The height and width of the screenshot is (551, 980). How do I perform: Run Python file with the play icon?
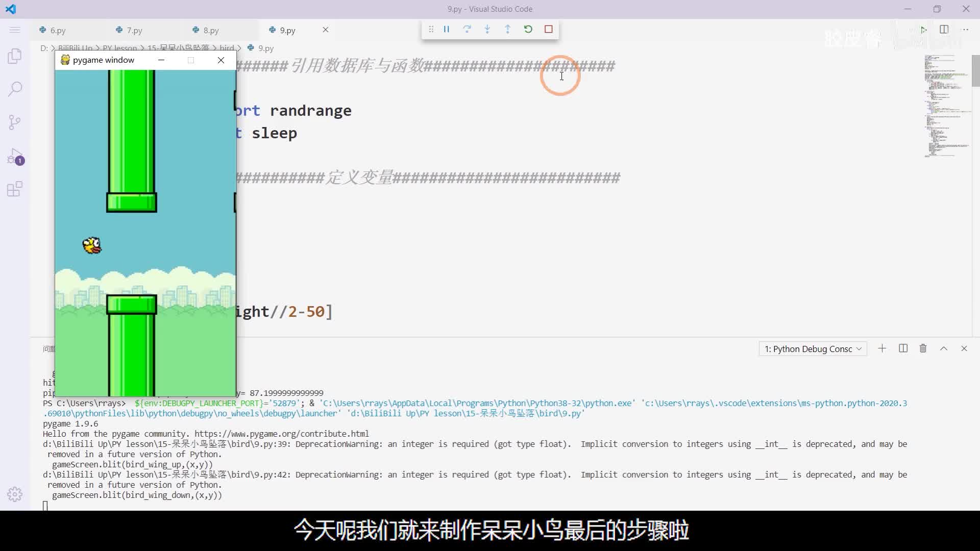923,30
